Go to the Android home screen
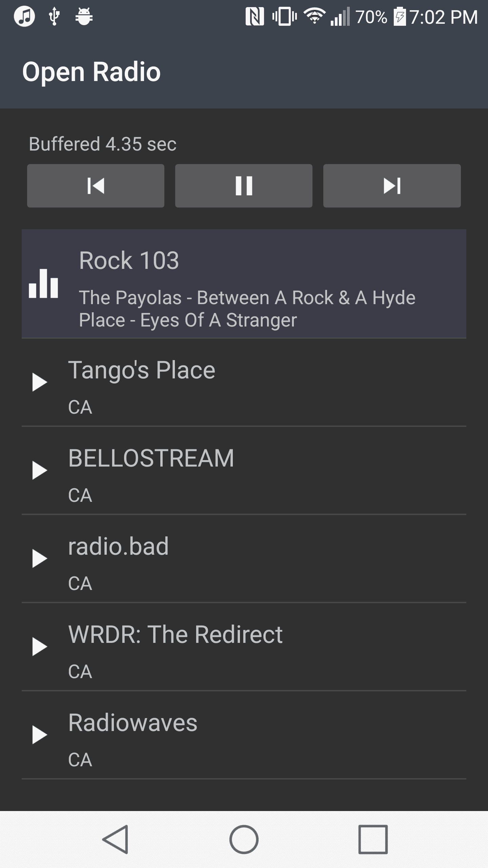The width and height of the screenshot is (488, 868). tap(244, 840)
